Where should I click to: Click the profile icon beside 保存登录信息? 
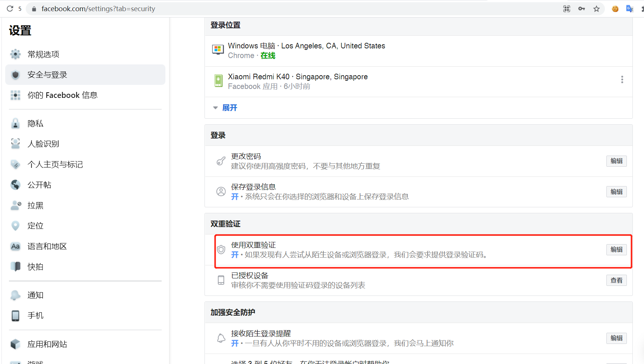221,192
